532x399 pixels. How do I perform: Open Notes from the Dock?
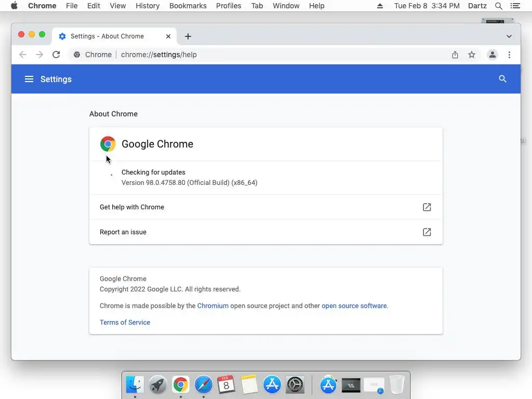(x=249, y=385)
